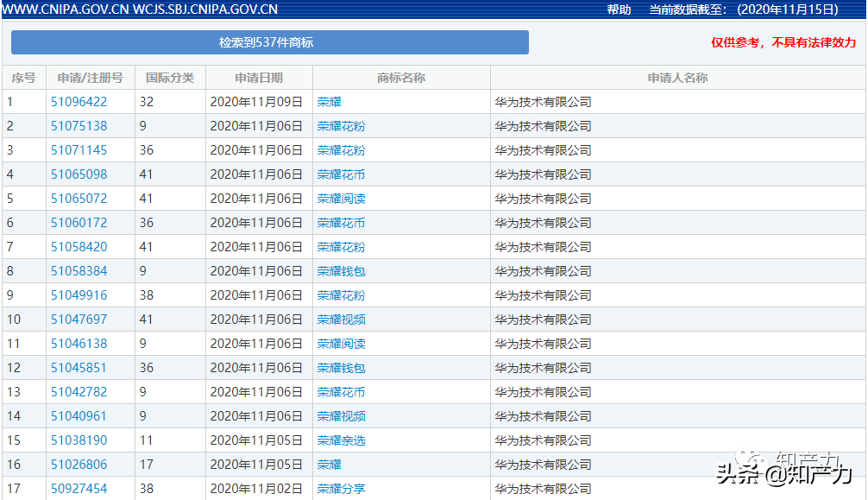Screen dimensions: 868x500
Task: Select date 2020年11月05日 in row 15
Action: point(256,440)
